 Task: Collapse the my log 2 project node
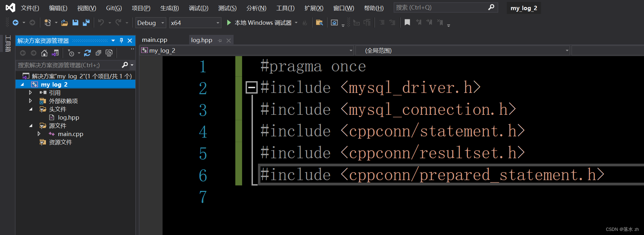point(22,85)
